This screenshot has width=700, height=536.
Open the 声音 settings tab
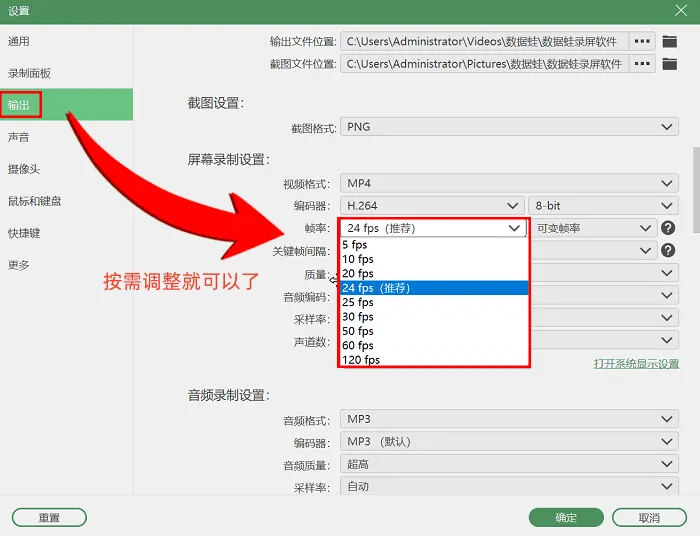click(67, 137)
